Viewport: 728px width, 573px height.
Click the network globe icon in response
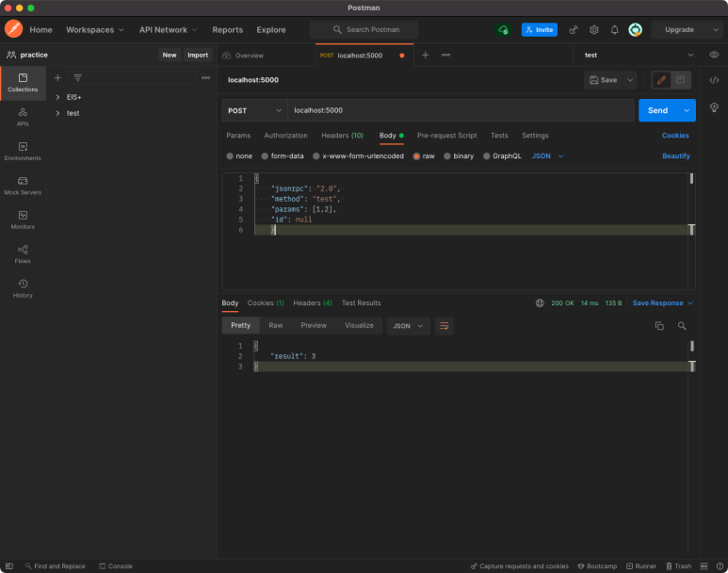540,303
